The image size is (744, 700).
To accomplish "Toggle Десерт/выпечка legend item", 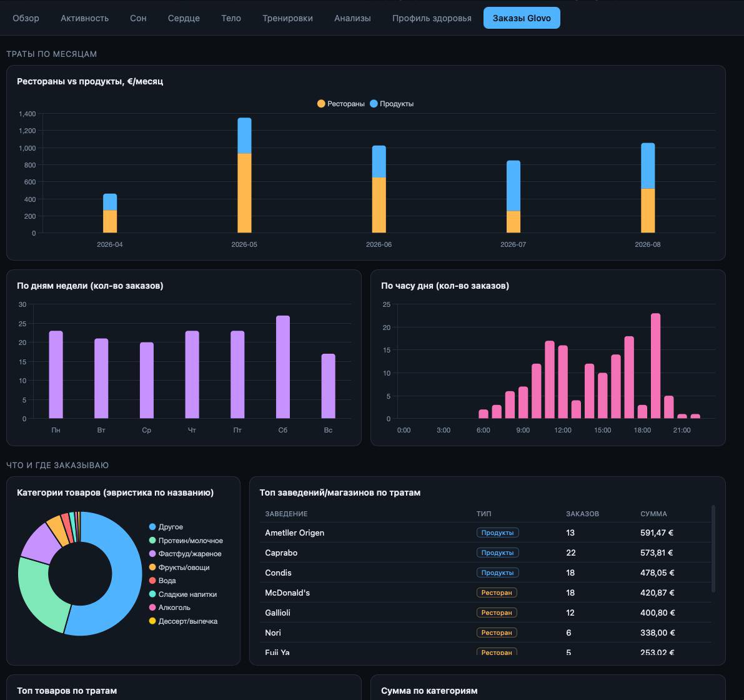I will (183, 621).
